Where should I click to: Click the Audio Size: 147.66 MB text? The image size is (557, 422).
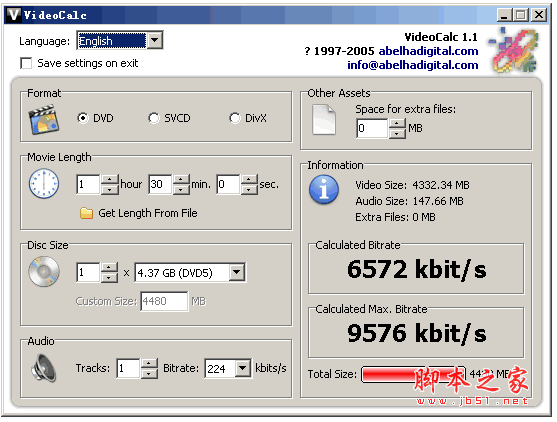pyautogui.click(x=410, y=201)
